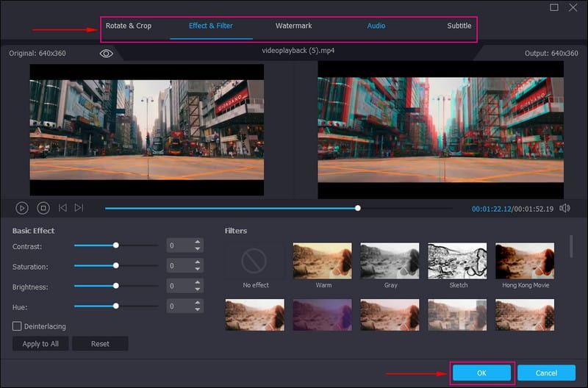Screen dimensions: 588x388
Task: Enable the Deinterlacing checkbox
Action: point(17,326)
